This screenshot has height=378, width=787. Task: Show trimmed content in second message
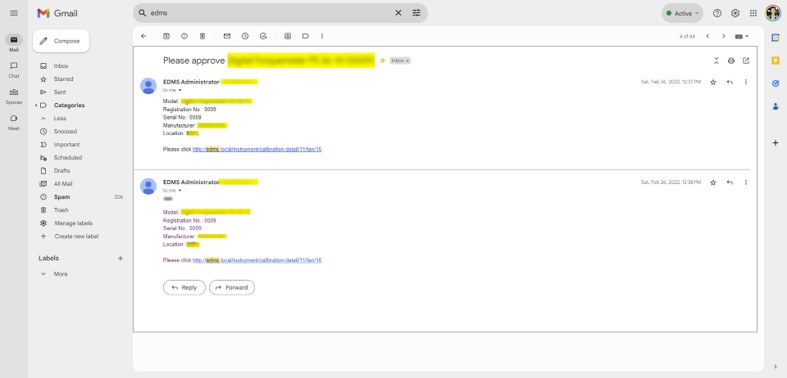168,199
